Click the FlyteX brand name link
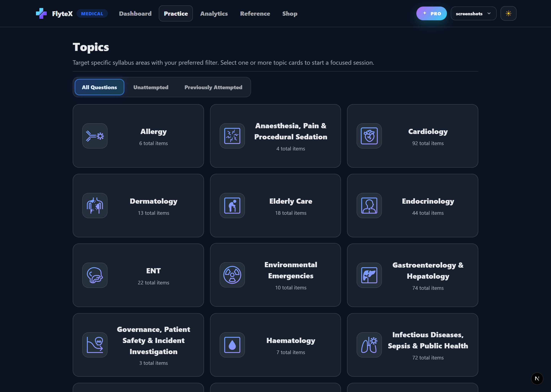 62,14
